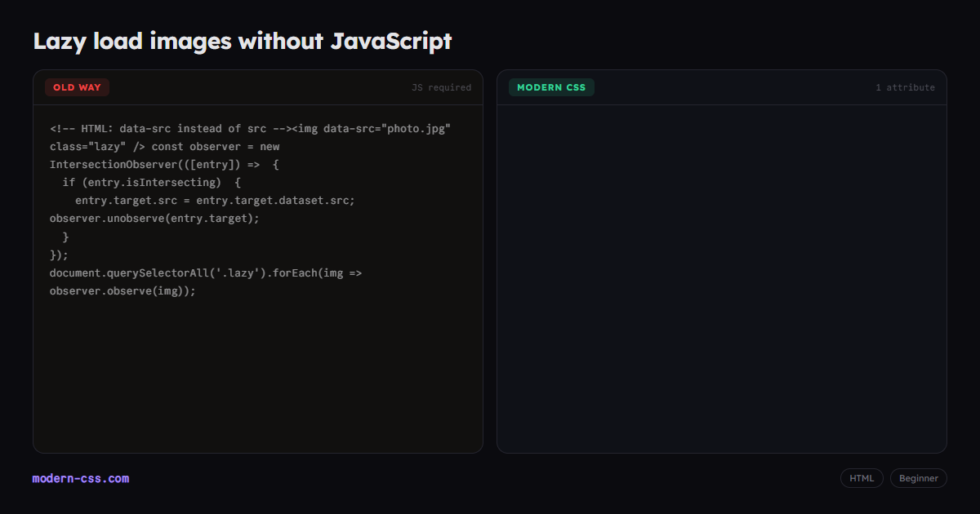Click the line "if (entry.isIntersecting) {"
980x514 pixels.
pyautogui.click(x=151, y=182)
